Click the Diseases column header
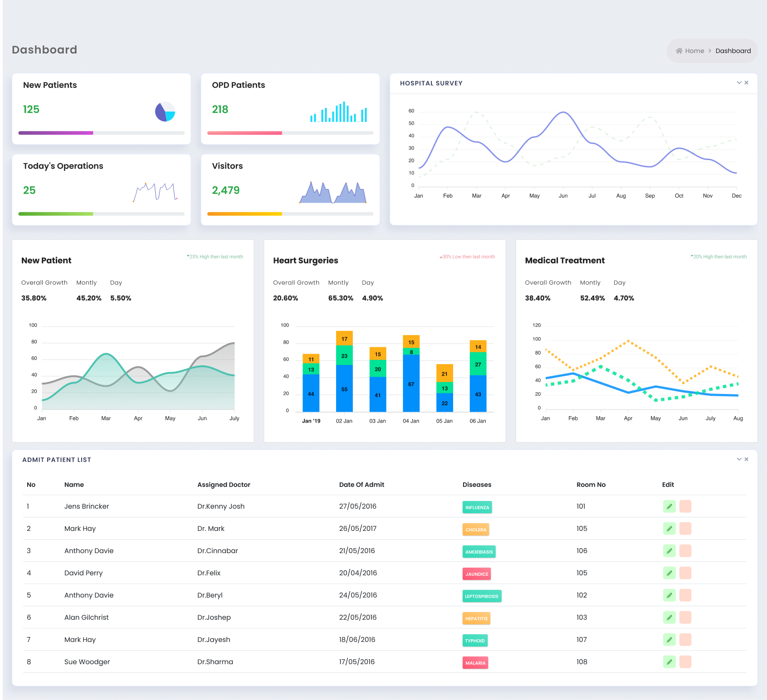 pyautogui.click(x=477, y=485)
